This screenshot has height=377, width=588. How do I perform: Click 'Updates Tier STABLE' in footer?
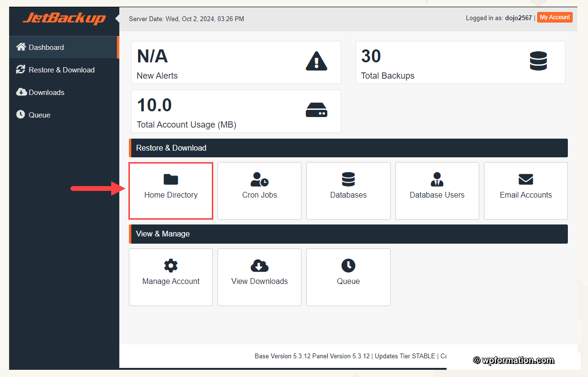click(x=405, y=356)
